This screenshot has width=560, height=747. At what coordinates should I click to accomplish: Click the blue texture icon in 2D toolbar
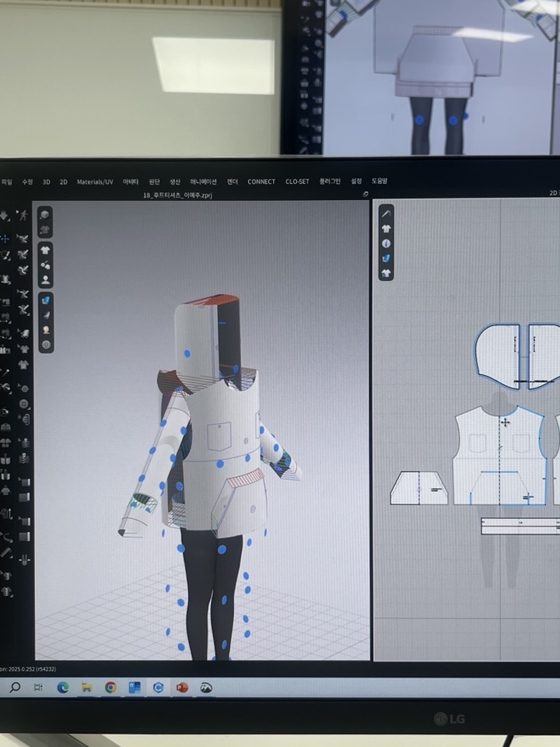[x=387, y=258]
